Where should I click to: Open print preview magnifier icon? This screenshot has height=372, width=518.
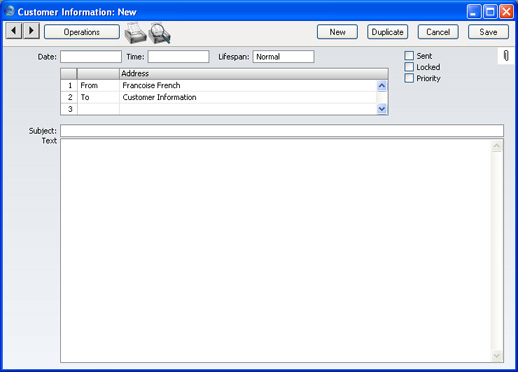click(x=160, y=33)
